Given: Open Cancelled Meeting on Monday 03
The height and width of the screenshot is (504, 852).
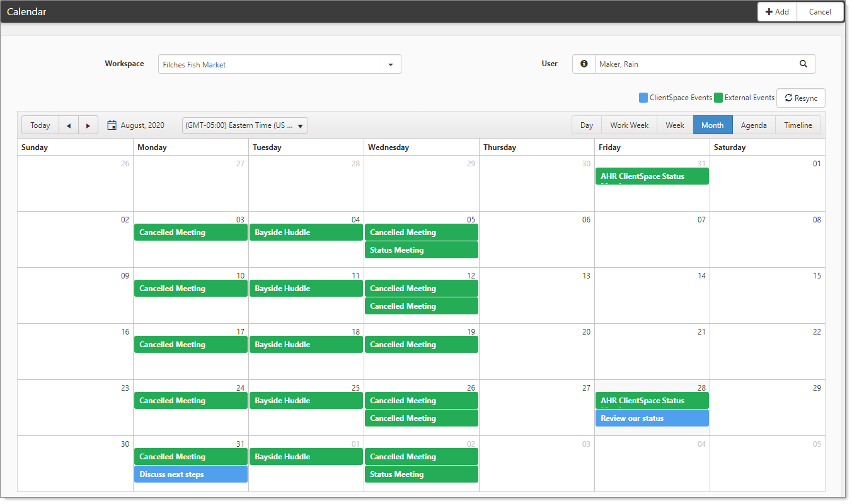Looking at the screenshot, I should point(191,232).
